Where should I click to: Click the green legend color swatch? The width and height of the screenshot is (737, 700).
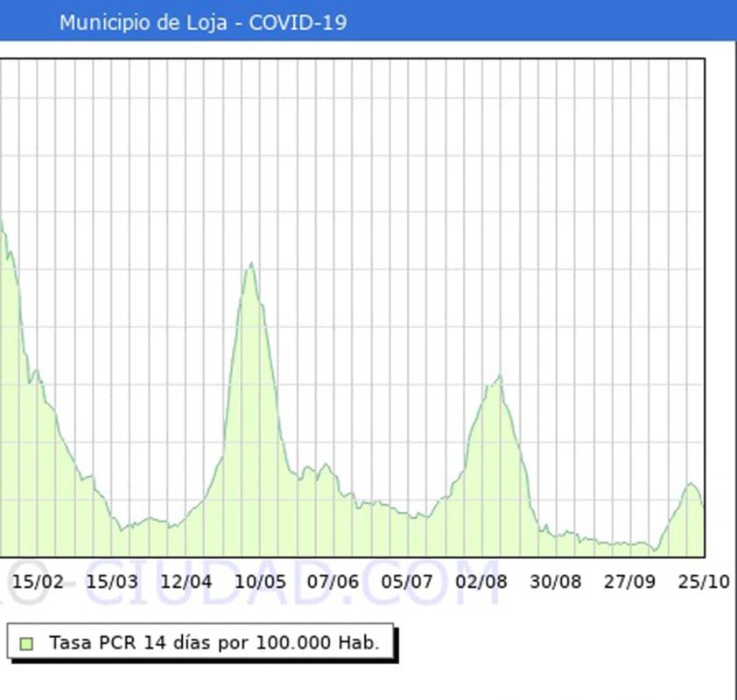(26, 643)
